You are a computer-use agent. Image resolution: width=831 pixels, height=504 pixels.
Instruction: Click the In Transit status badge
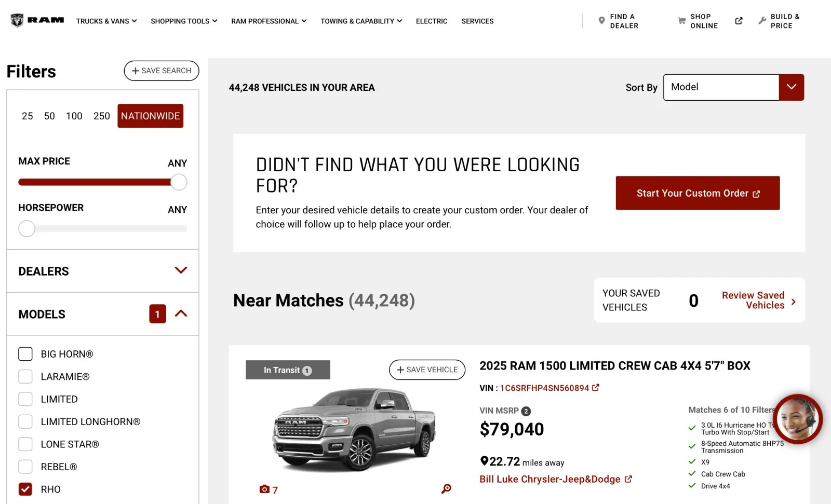pos(288,370)
